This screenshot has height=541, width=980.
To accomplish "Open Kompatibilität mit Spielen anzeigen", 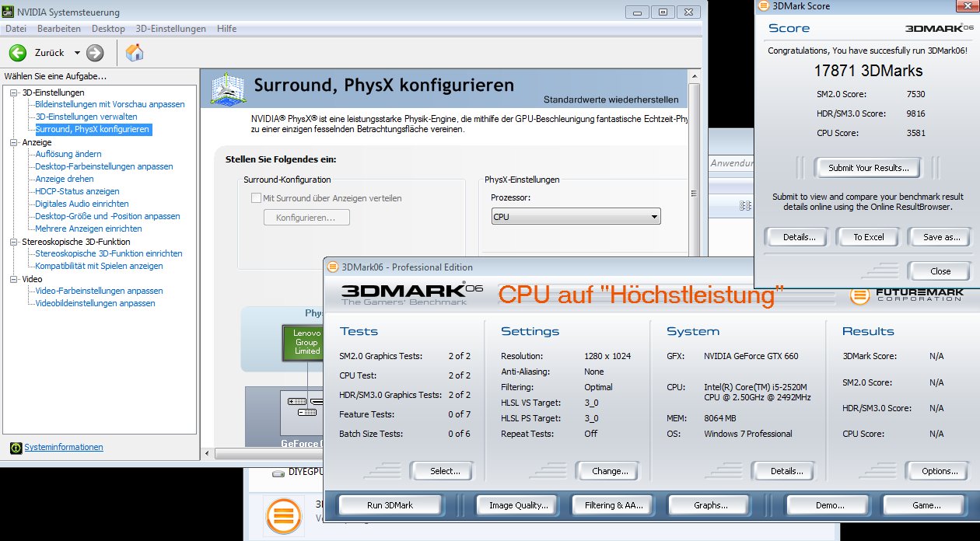I will [99, 266].
